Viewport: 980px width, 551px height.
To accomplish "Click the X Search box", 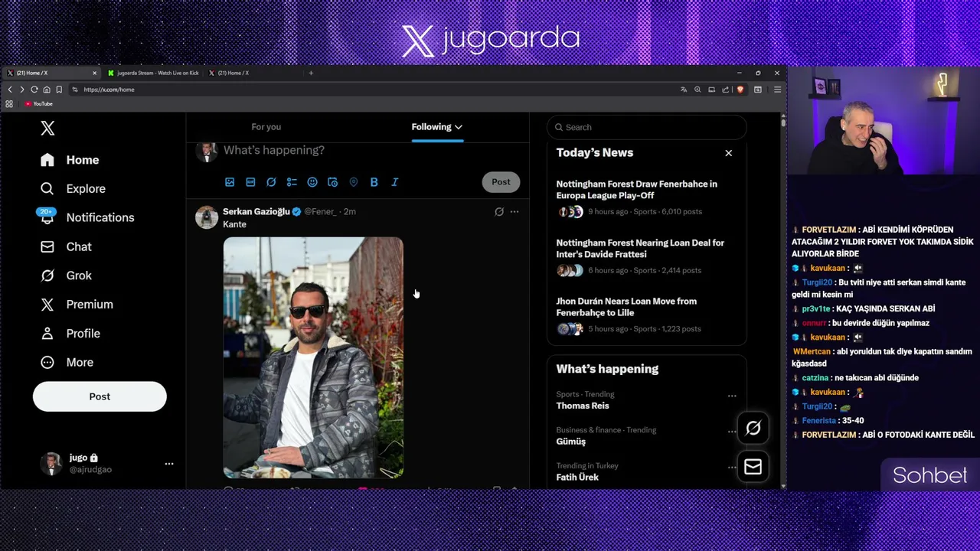I will [647, 127].
